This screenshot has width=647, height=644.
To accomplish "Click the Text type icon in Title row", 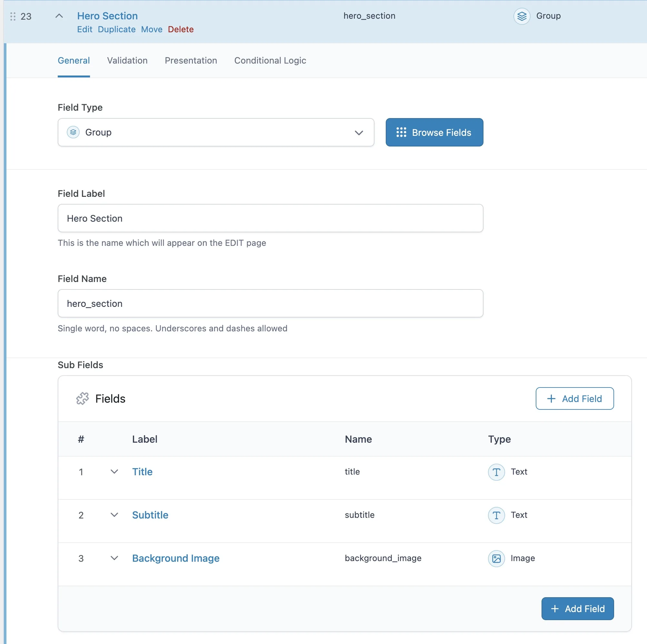I will tap(496, 472).
